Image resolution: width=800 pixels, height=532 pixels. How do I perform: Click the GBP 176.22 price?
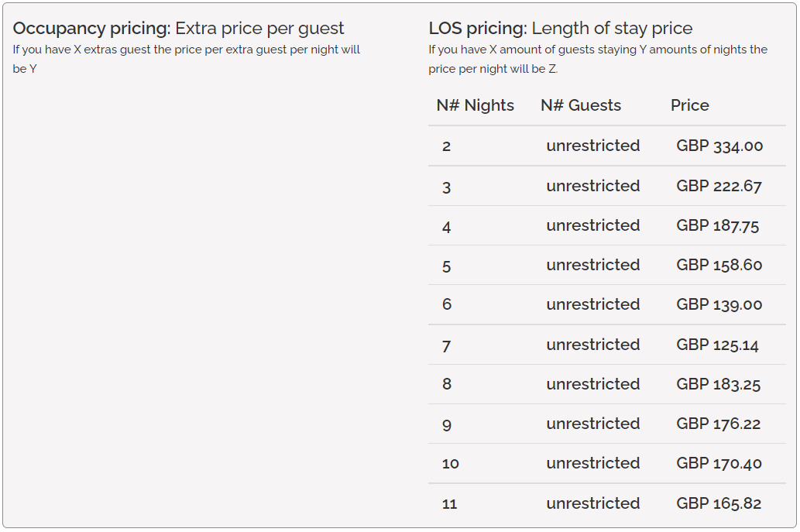pos(718,424)
